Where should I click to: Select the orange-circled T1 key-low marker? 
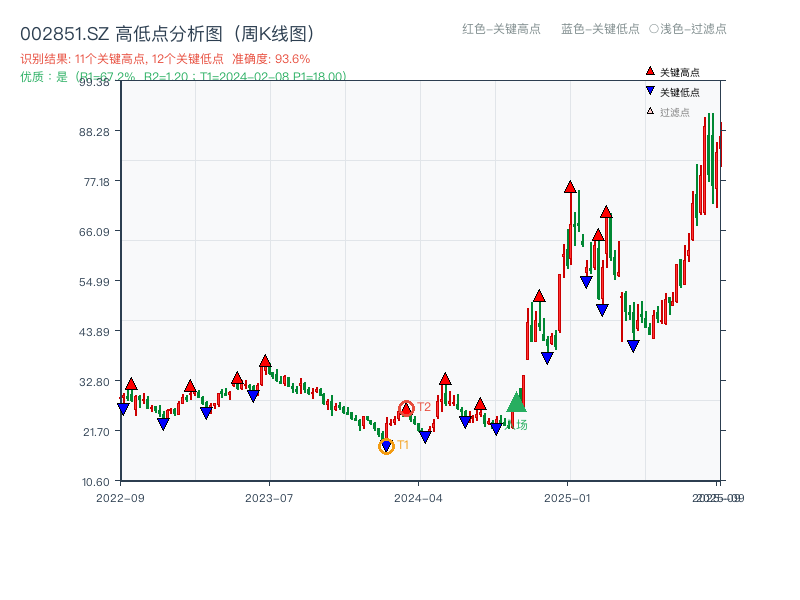point(386,446)
